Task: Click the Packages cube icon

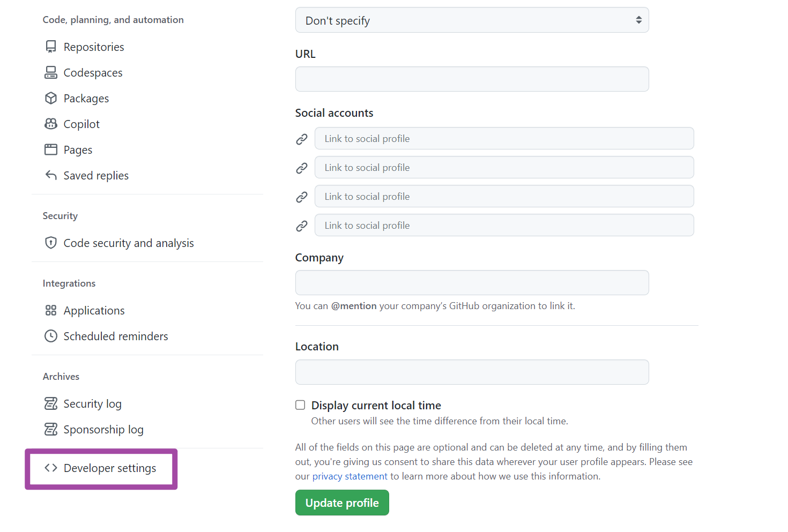Action: tap(51, 98)
